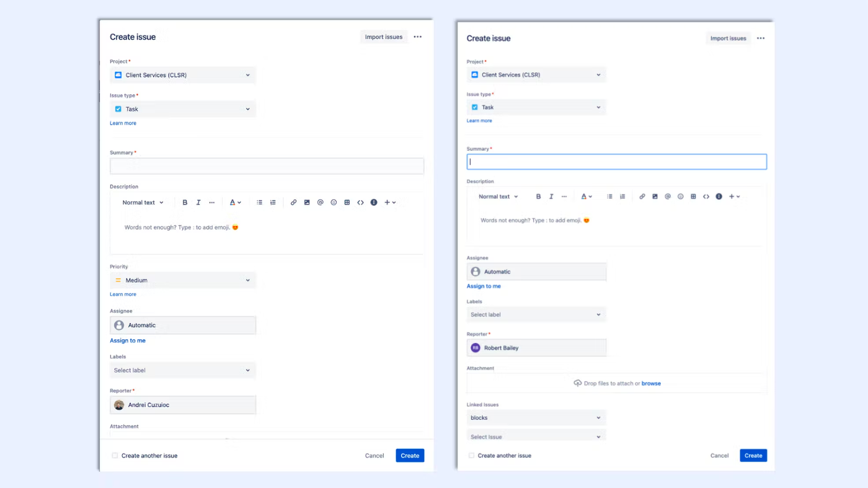
Task: Check Create another issue on the right dialog
Action: pyautogui.click(x=471, y=455)
